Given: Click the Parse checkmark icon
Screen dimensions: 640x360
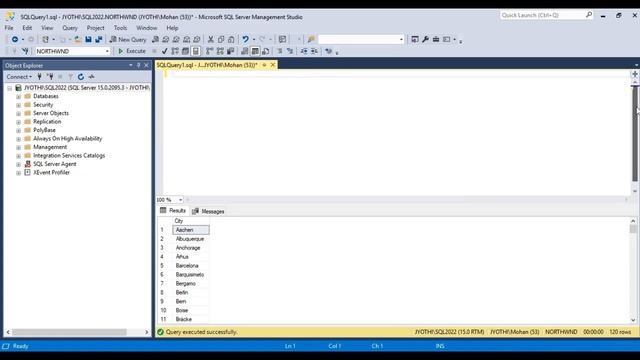Looking at the screenshot, I should click(x=164, y=51).
